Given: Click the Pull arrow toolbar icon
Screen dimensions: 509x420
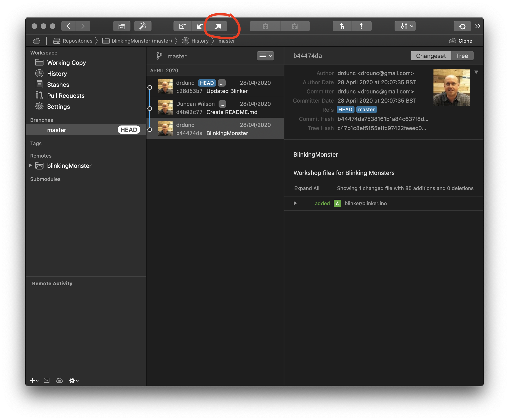Looking at the screenshot, I should [200, 26].
